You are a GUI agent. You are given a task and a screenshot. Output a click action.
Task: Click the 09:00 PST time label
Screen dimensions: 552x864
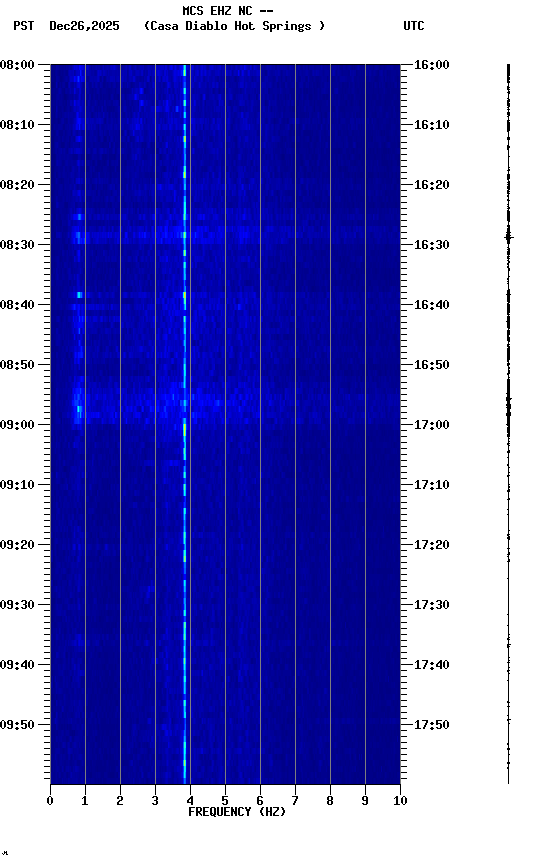click(17, 425)
